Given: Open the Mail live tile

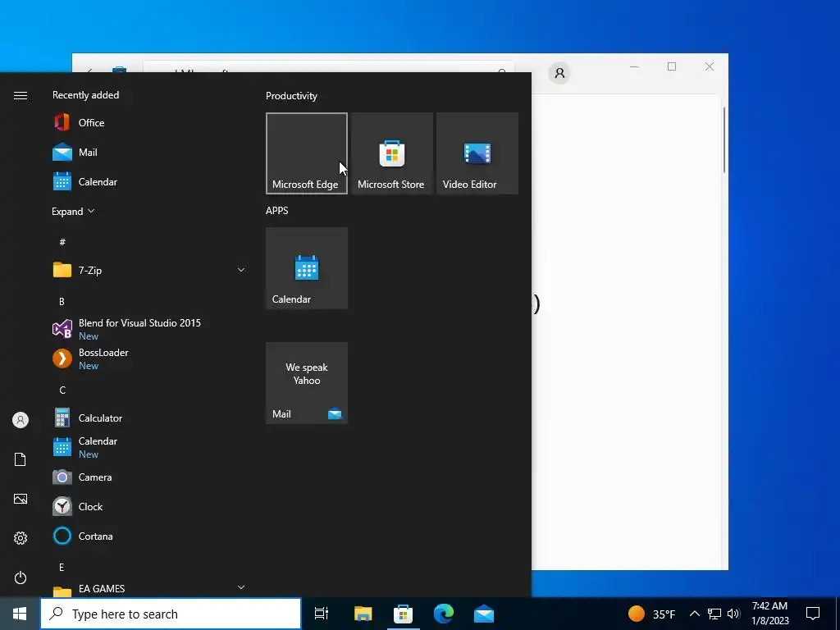Looking at the screenshot, I should pos(307,383).
